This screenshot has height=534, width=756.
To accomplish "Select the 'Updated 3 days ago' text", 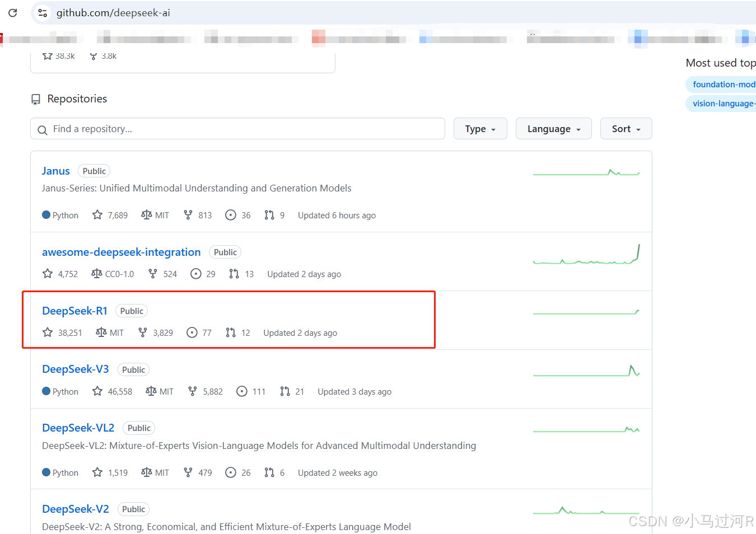I will pyautogui.click(x=354, y=392).
